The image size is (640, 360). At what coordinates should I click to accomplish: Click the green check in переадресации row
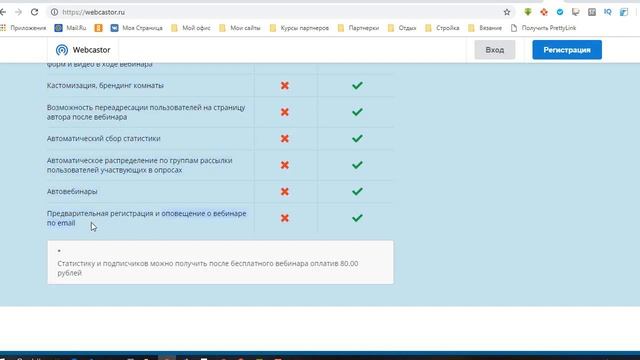coord(357,112)
